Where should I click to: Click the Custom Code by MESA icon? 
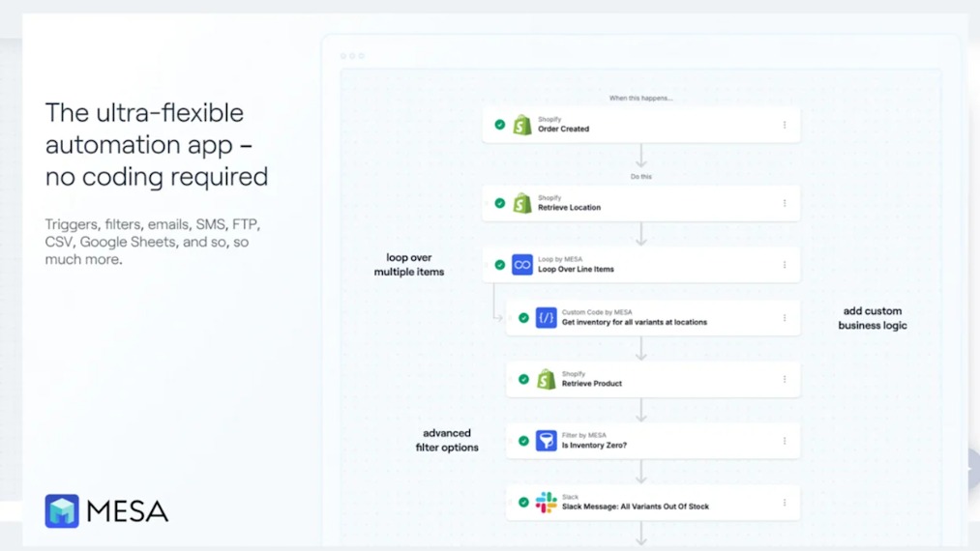546,318
